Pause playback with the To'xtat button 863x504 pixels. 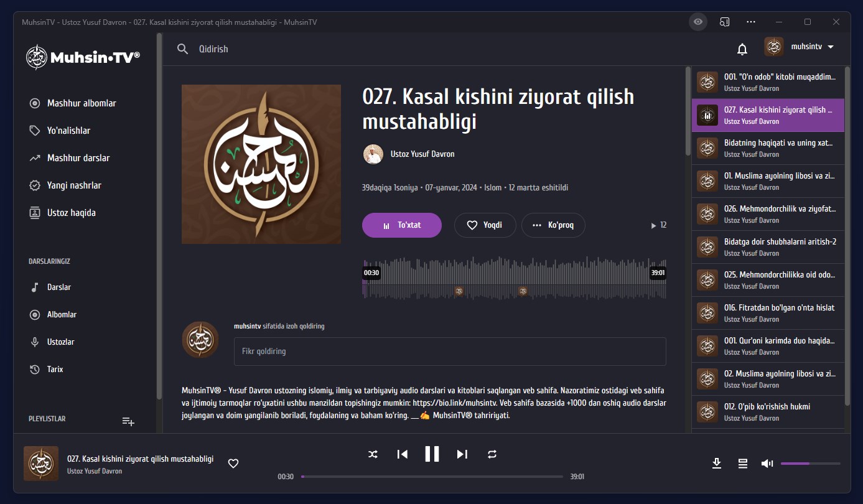pos(402,225)
